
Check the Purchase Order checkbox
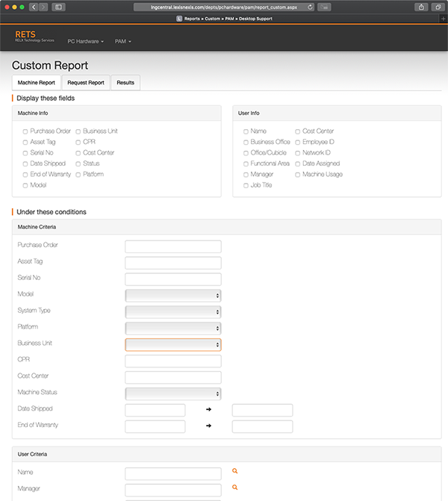pyautogui.click(x=25, y=131)
